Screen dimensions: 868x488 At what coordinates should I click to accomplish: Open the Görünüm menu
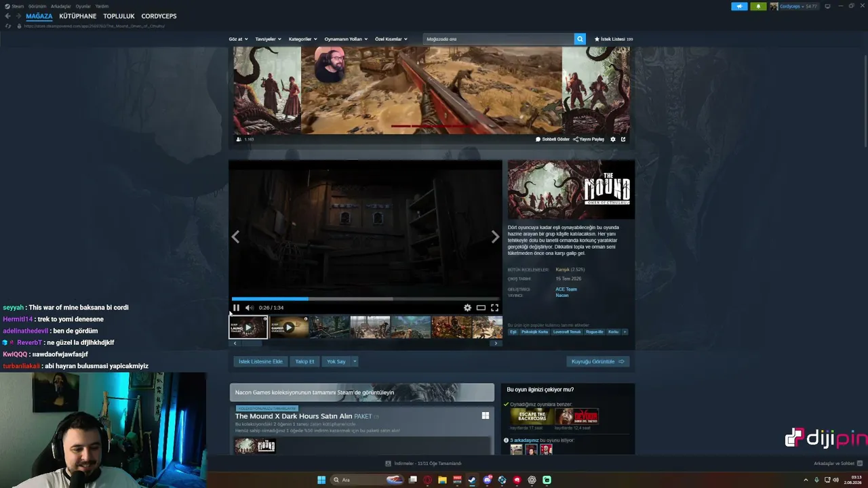[37, 6]
